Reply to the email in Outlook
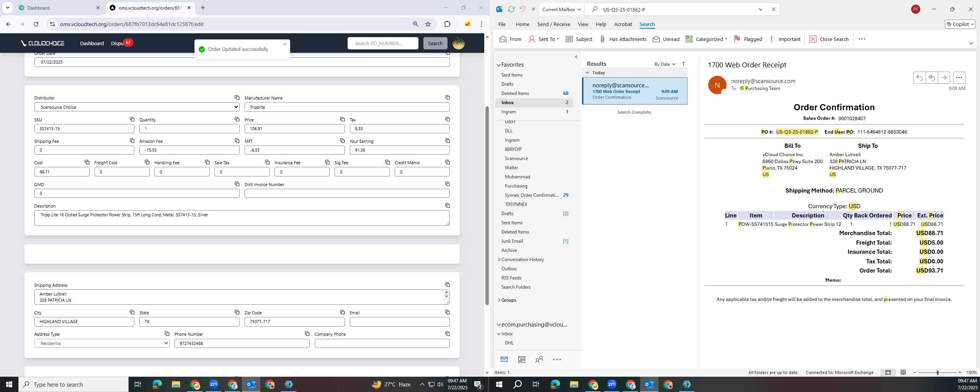 pyautogui.click(x=920, y=78)
